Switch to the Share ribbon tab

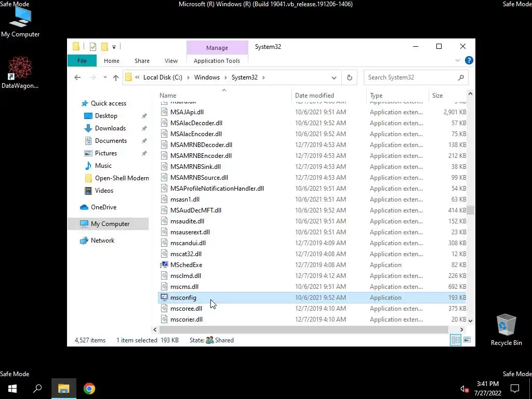click(x=142, y=61)
